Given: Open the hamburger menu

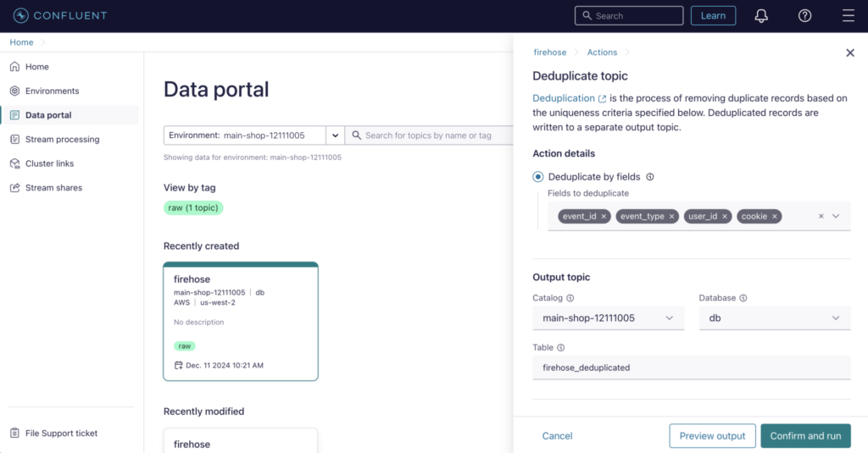Looking at the screenshot, I should [x=848, y=16].
